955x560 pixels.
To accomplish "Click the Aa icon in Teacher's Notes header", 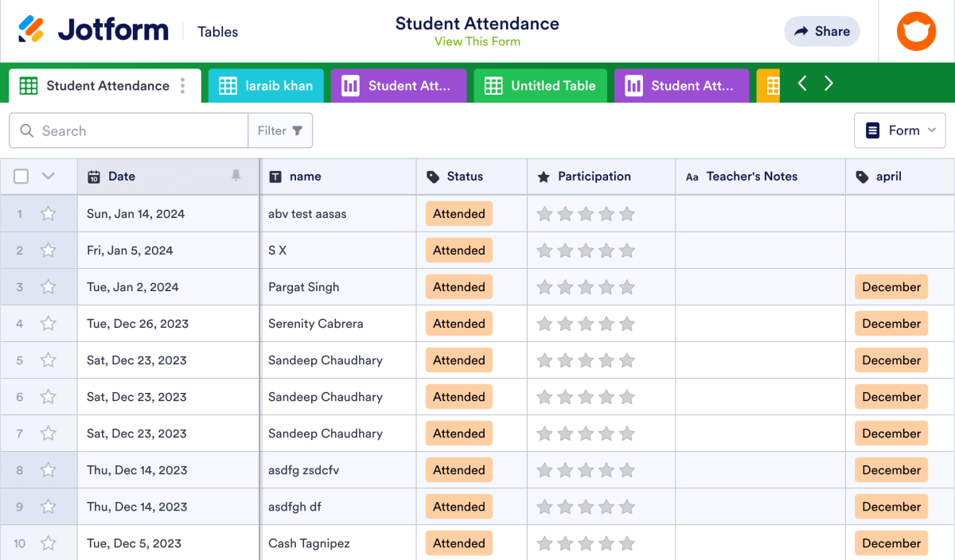I will point(692,177).
